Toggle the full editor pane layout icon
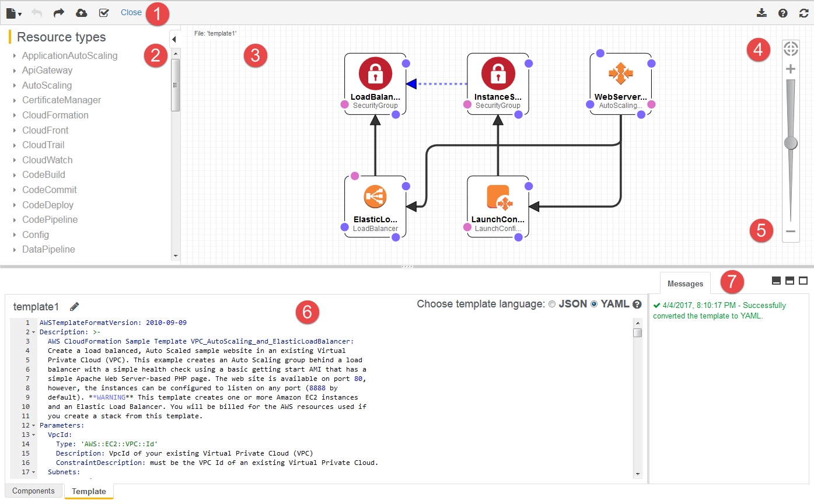Screen dimensions: 814x504 pos(803,281)
